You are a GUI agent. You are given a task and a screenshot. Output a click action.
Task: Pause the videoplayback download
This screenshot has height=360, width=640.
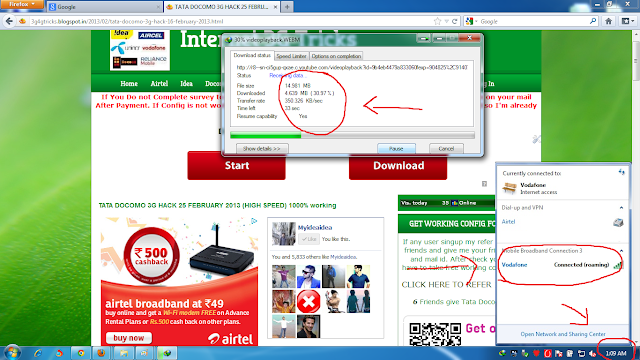396,149
